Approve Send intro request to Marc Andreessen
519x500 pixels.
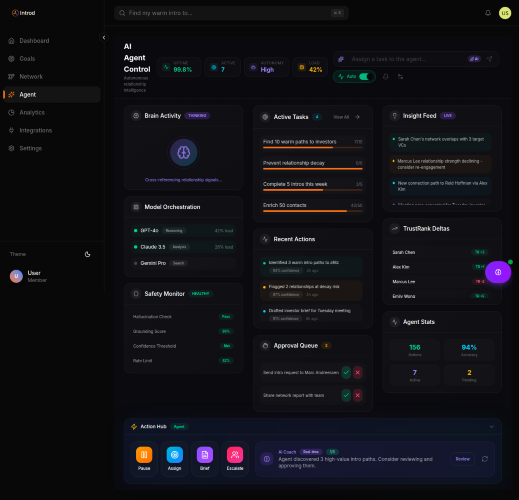tap(346, 372)
